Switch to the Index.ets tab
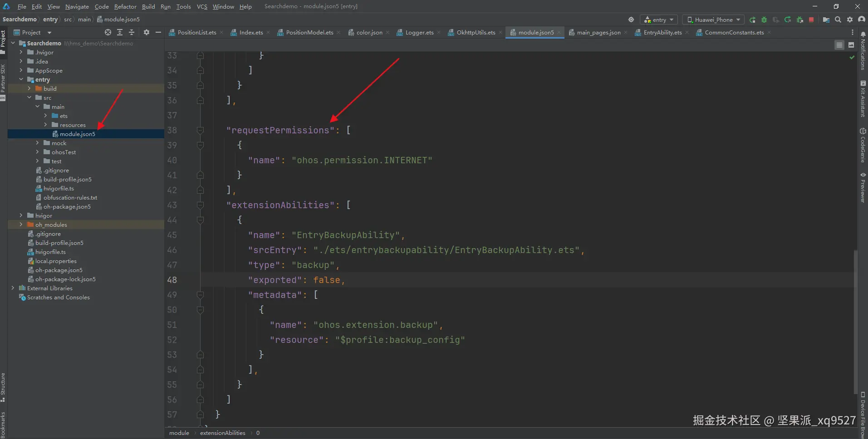The height and width of the screenshot is (439, 868). (x=250, y=32)
